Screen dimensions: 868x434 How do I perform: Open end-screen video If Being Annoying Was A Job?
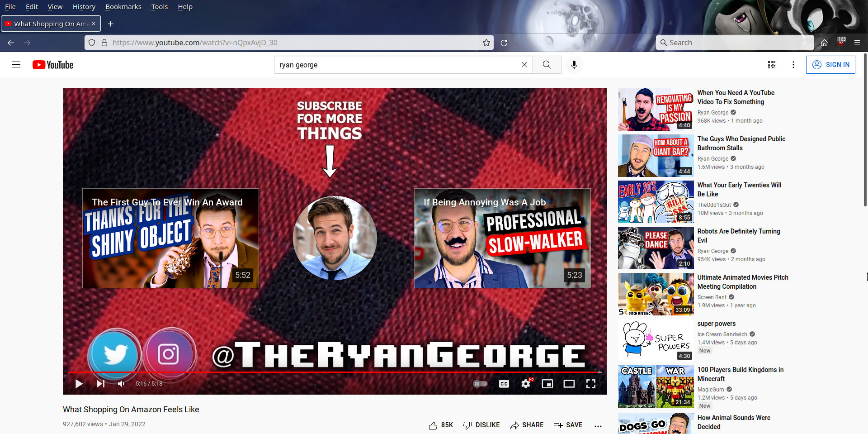click(502, 238)
